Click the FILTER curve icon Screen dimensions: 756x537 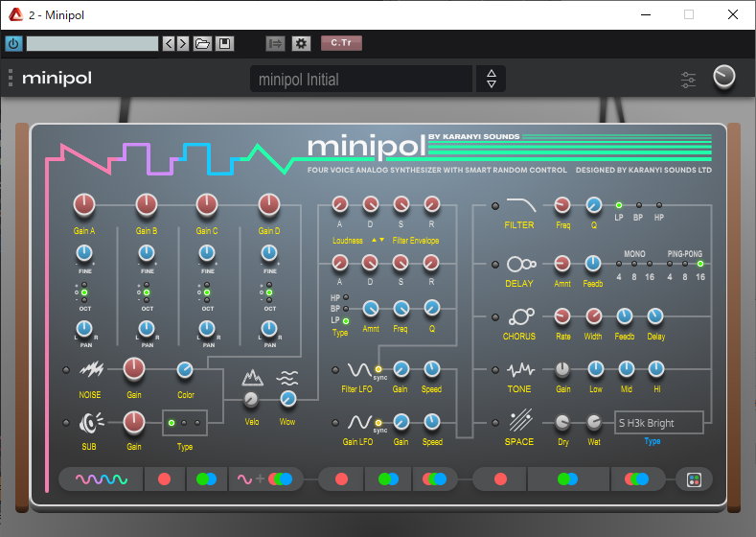click(520, 205)
